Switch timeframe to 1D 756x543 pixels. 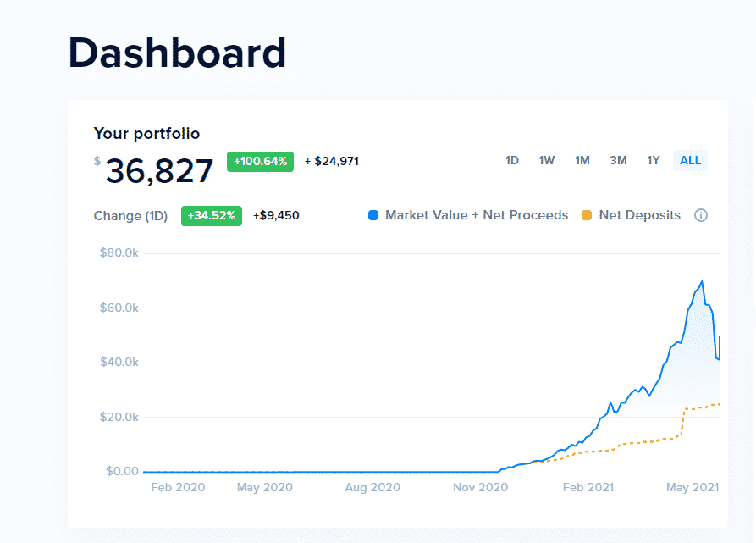[x=512, y=160]
